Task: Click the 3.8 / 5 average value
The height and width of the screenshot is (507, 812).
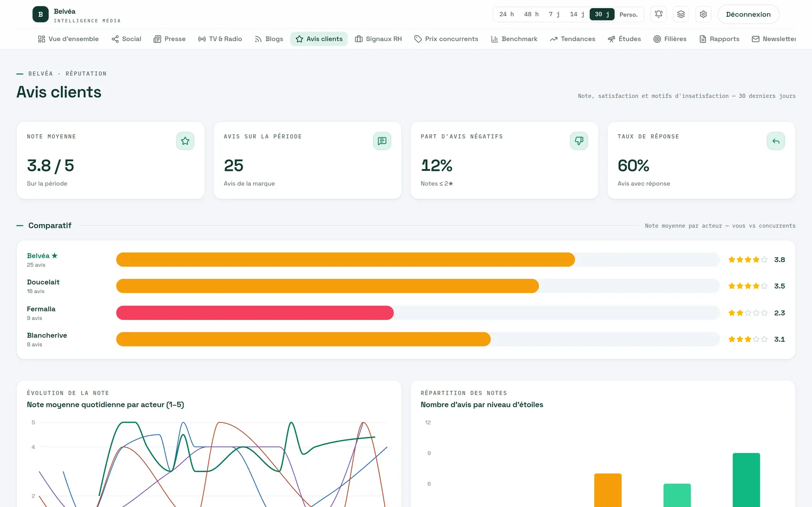Action: coord(51,166)
